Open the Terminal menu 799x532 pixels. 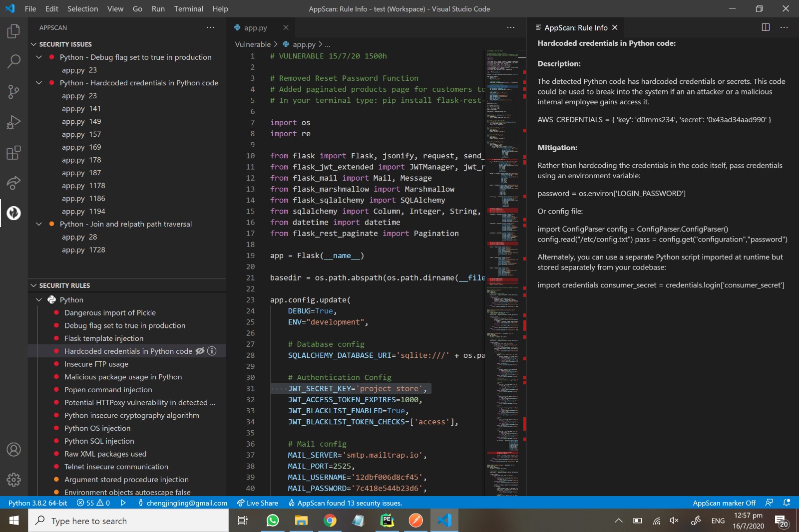pyautogui.click(x=188, y=8)
